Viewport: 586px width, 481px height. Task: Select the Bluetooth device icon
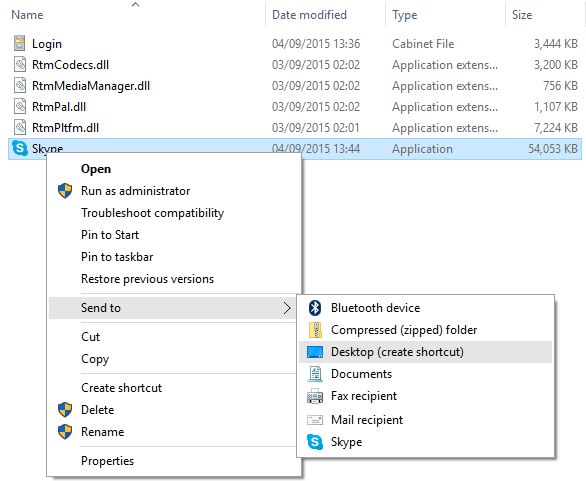click(x=315, y=308)
